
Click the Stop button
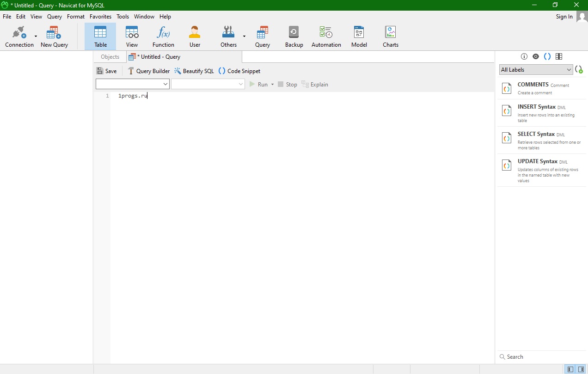[287, 84]
